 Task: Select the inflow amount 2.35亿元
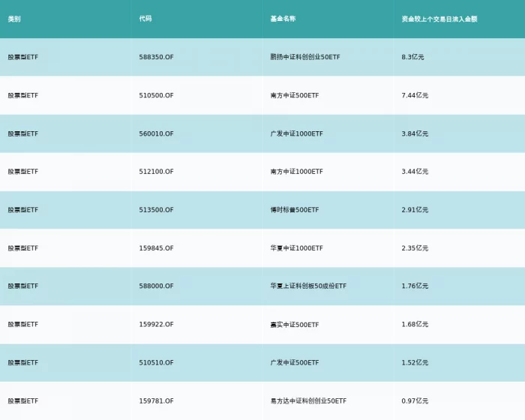coord(415,248)
